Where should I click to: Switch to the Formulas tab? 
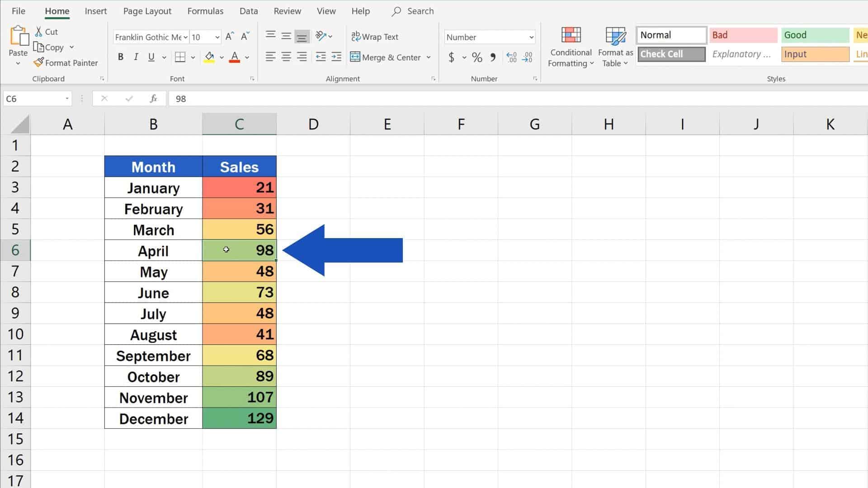tap(205, 11)
